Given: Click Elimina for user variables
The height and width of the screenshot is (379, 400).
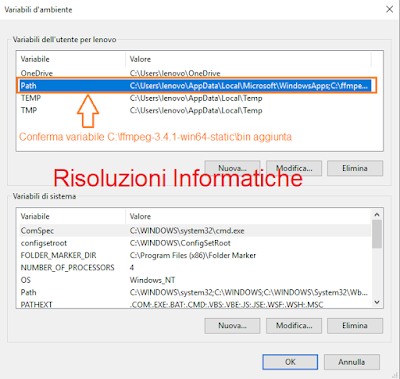Looking at the screenshot, I should [x=355, y=168].
